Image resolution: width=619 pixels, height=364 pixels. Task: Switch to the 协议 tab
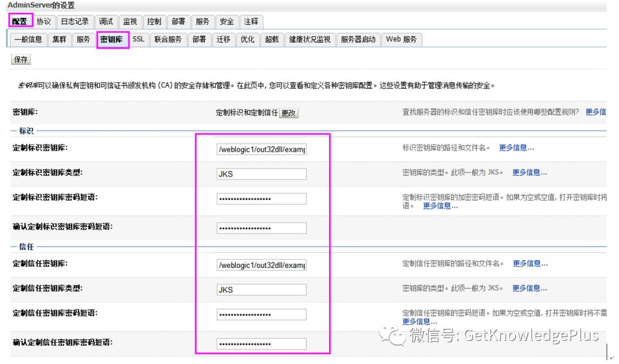[44, 21]
